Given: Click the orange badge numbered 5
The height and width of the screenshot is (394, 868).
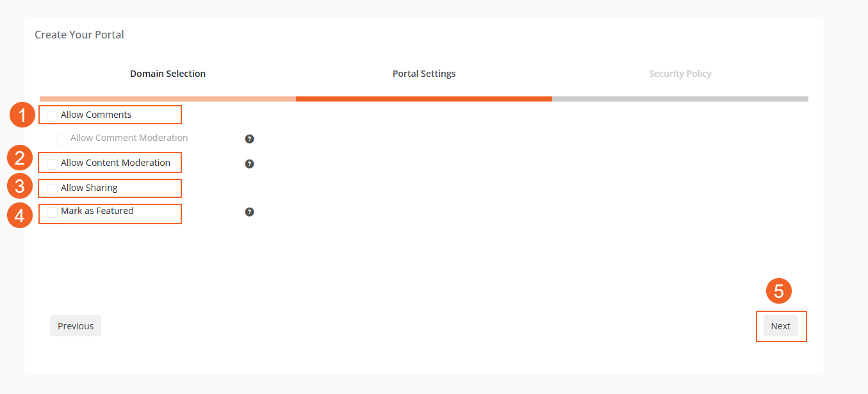Looking at the screenshot, I should coord(778,290).
